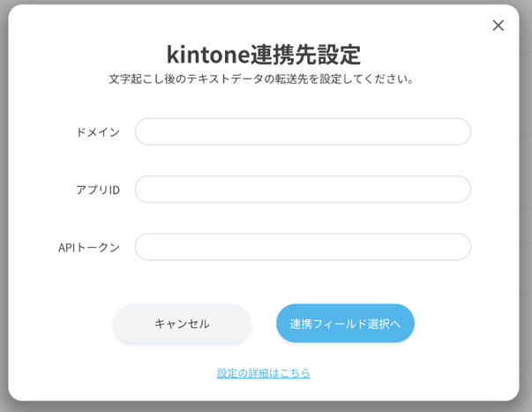Focus the アプリID text box

[303, 189]
